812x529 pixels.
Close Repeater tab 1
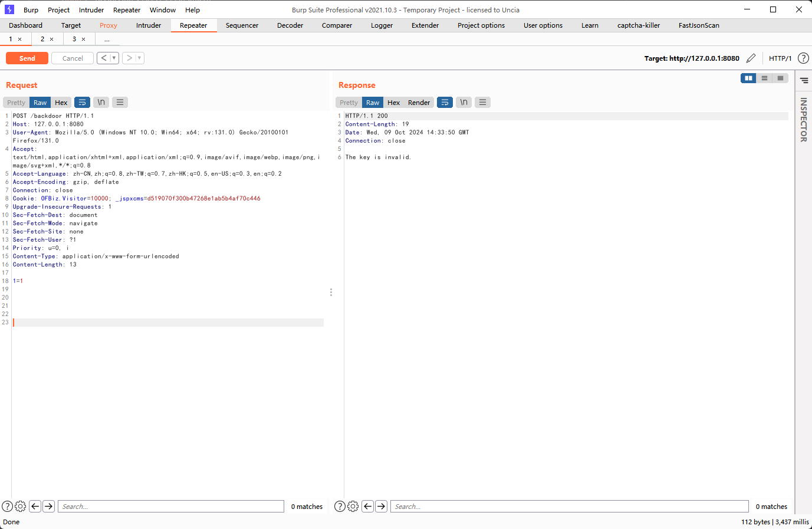pos(20,39)
